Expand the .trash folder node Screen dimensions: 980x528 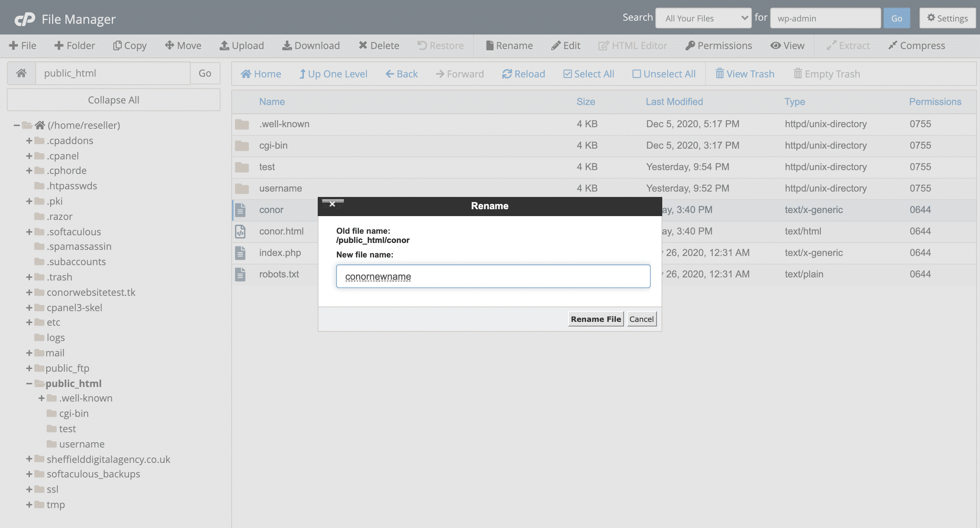tap(29, 277)
